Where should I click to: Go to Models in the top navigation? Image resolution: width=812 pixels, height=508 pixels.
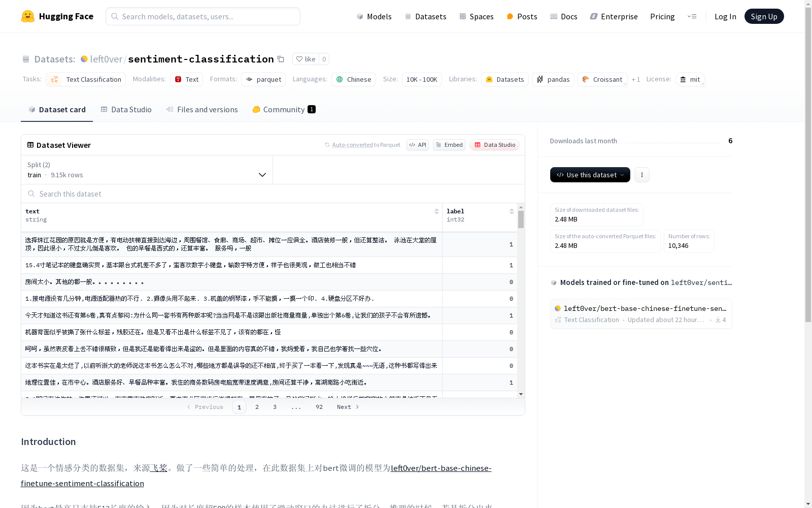(x=374, y=16)
